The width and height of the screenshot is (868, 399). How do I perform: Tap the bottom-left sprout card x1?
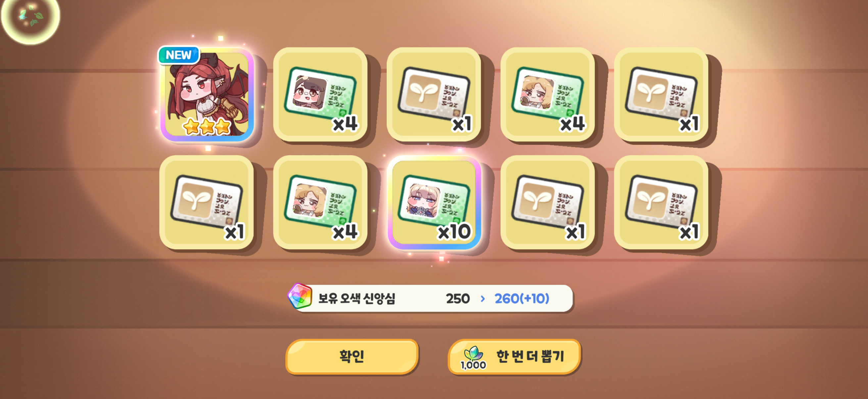[x=207, y=202]
